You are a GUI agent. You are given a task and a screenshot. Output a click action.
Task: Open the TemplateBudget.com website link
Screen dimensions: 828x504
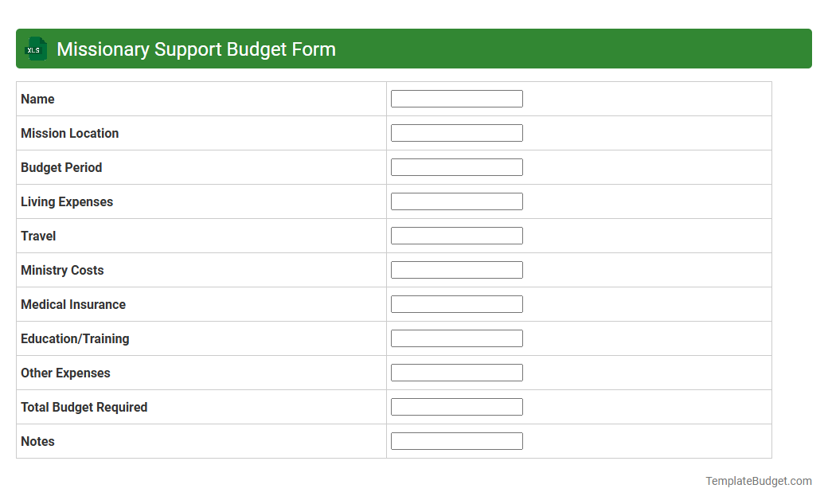(x=757, y=481)
